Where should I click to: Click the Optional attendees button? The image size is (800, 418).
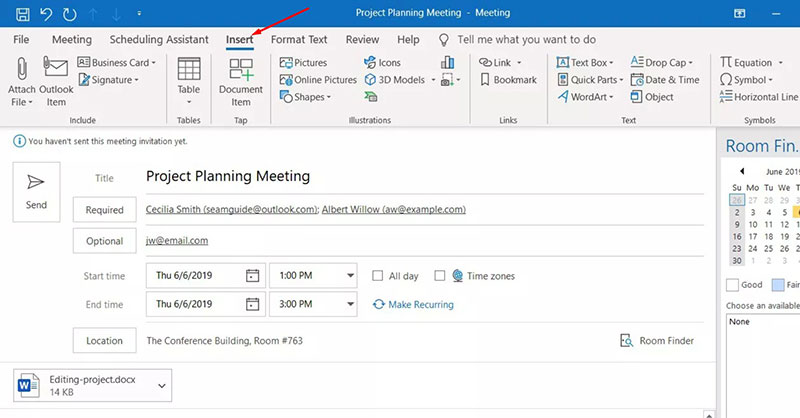click(105, 241)
